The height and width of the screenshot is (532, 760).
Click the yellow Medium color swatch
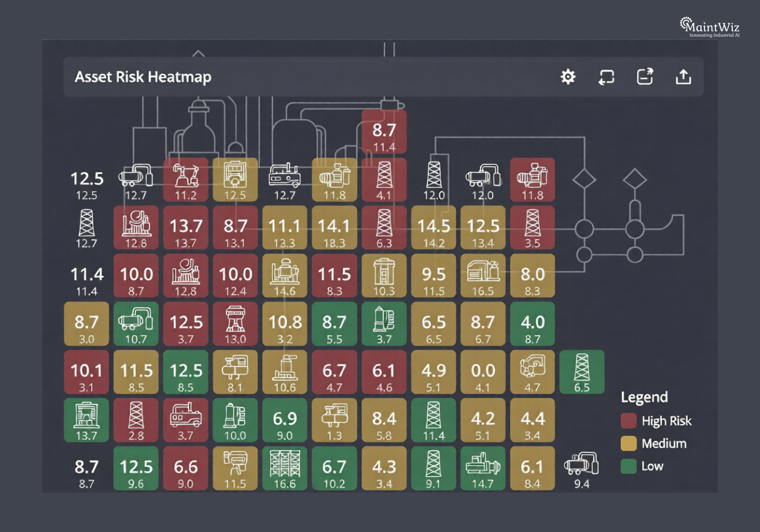click(628, 443)
